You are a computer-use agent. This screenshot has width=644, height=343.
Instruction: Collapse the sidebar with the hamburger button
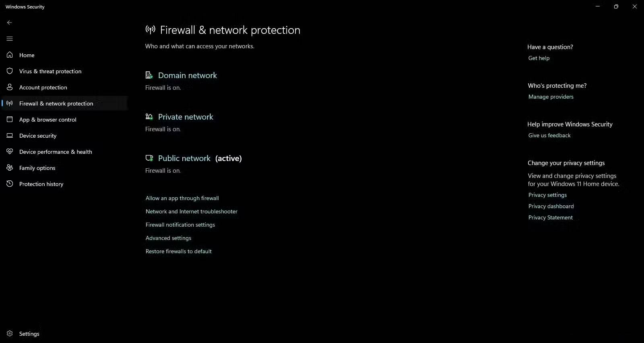pos(10,39)
